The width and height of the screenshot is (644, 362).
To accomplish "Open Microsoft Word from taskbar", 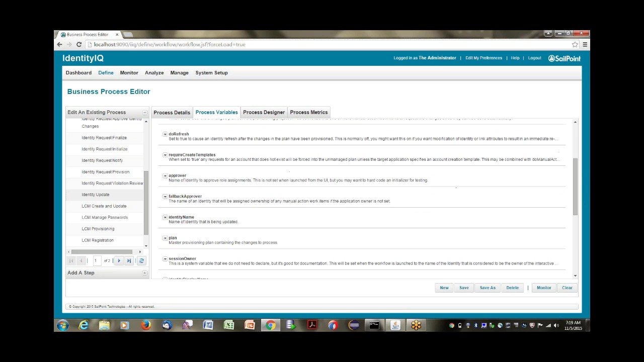I will (208, 325).
